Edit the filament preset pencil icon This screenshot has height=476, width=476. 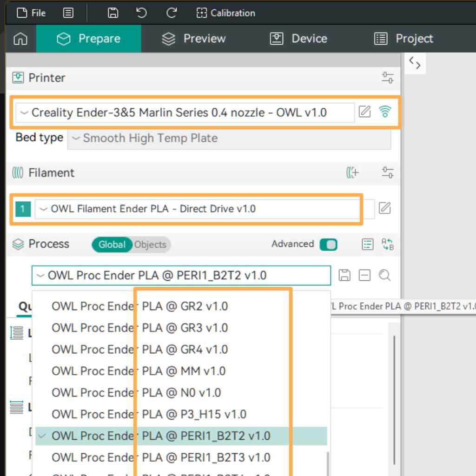click(384, 208)
